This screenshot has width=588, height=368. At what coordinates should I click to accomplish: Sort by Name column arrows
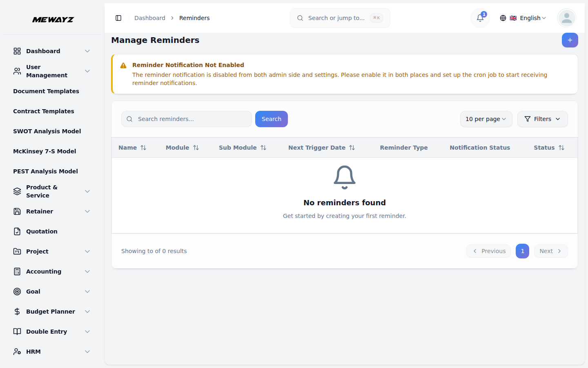[143, 148]
